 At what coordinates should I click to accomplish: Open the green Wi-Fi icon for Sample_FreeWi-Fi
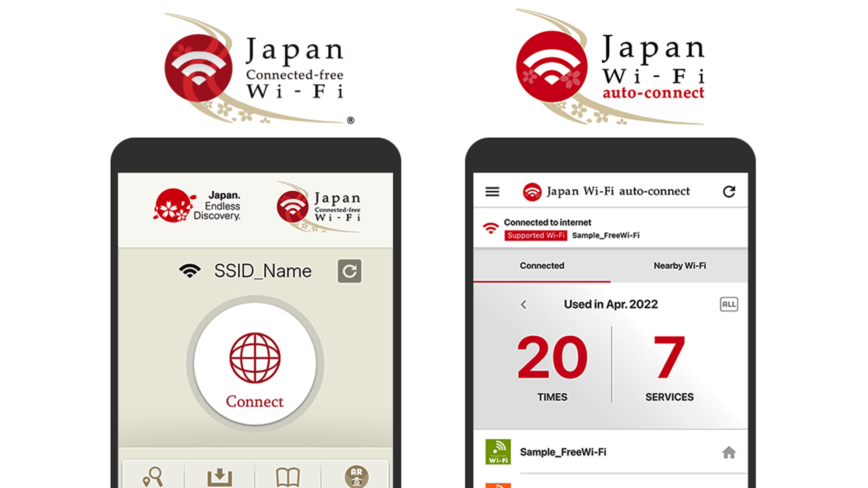click(498, 452)
